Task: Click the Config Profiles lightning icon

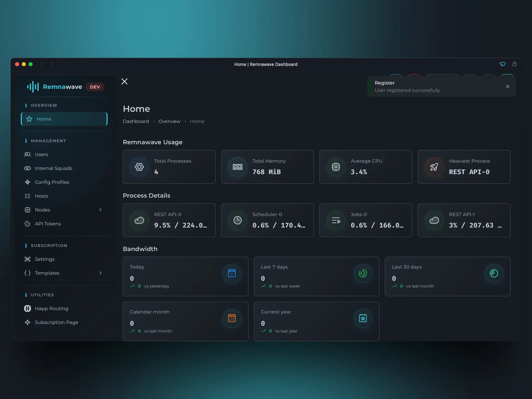Action: click(28, 182)
